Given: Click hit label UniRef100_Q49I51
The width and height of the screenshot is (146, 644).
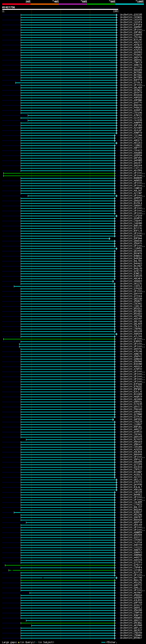Looking at the screenshot, I should 131,349.
